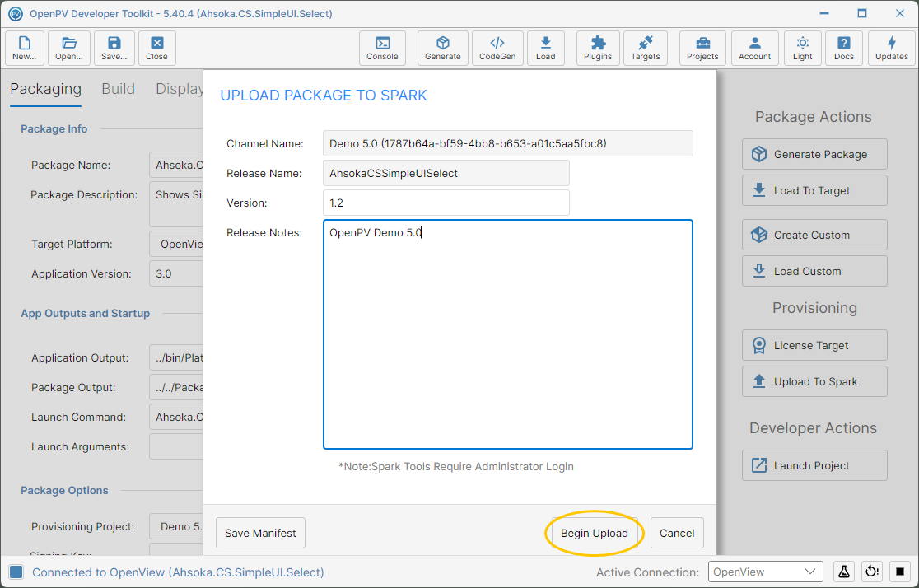Cancel the upload dialog

pyautogui.click(x=677, y=533)
